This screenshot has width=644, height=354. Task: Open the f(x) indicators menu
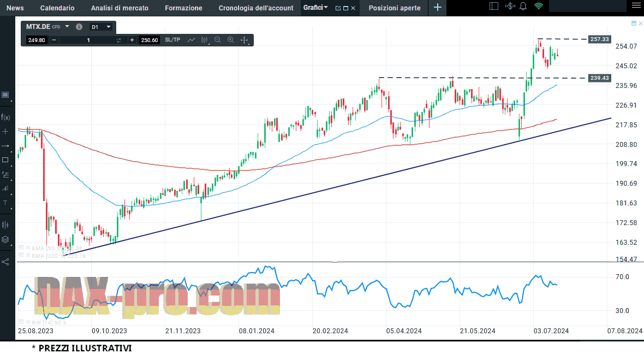click(x=5, y=117)
